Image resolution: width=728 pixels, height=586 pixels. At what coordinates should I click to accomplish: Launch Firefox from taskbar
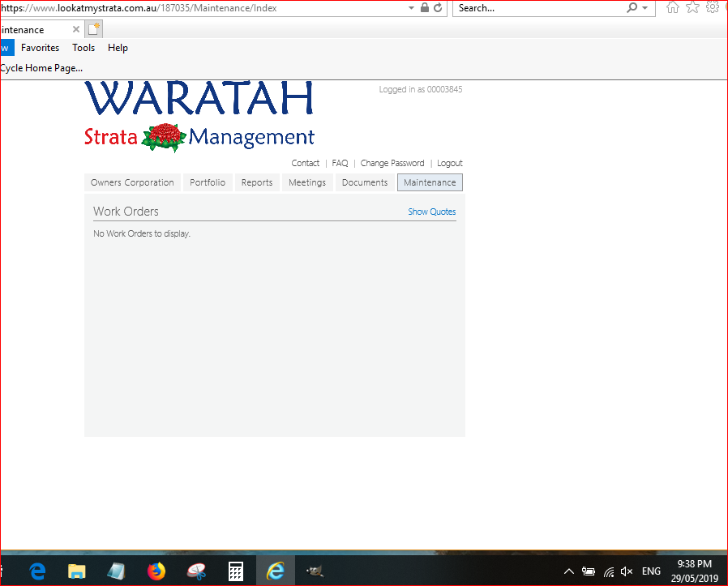(x=156, y=571)
